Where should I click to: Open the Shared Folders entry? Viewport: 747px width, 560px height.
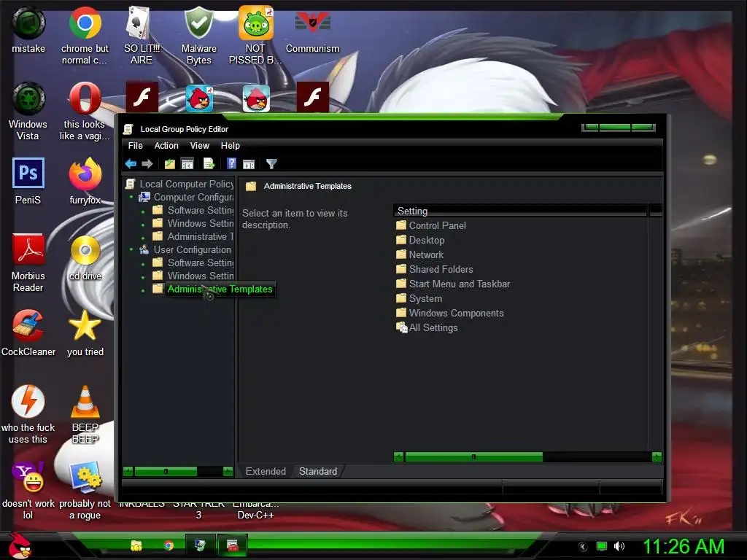click(441, 270)
